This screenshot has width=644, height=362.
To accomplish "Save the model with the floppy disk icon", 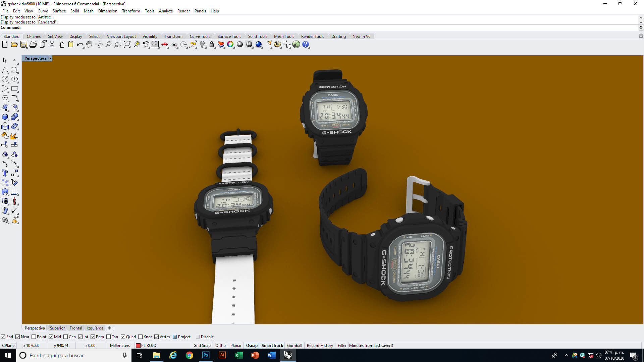I will pos(23,45).
